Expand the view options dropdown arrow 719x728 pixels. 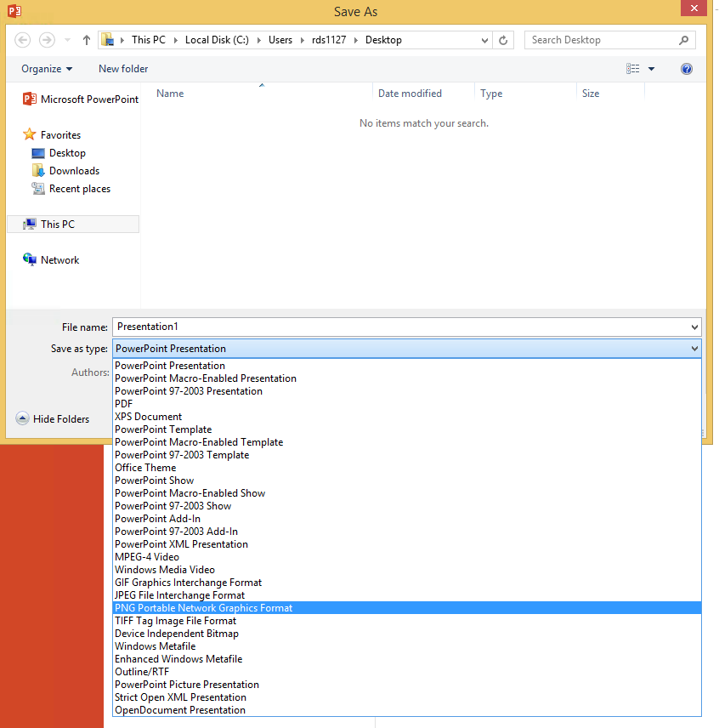(x=652, y=69)
